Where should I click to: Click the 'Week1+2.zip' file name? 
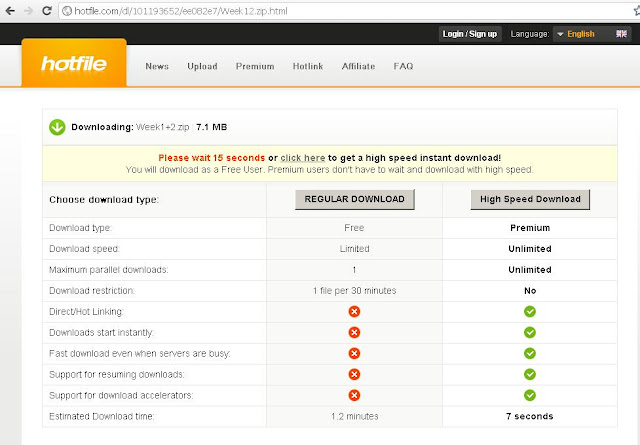pos(162,127)
